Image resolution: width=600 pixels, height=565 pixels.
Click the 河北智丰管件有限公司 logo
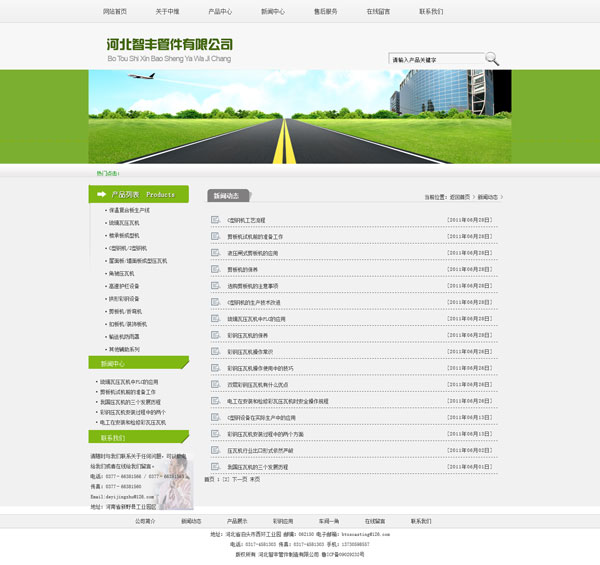coord(170,50)
